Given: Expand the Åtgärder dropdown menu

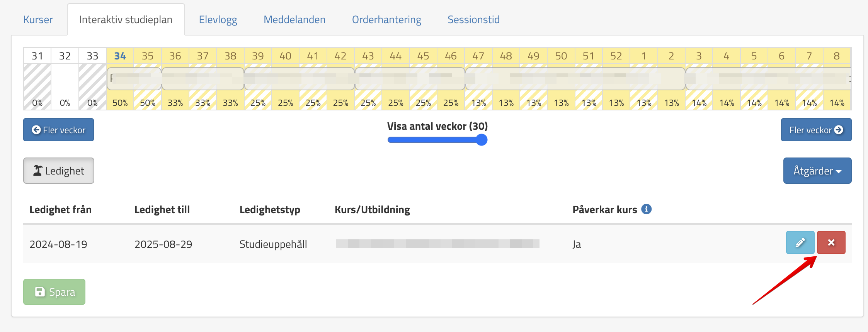Looking at the screenshot, I should pos(817,171).
